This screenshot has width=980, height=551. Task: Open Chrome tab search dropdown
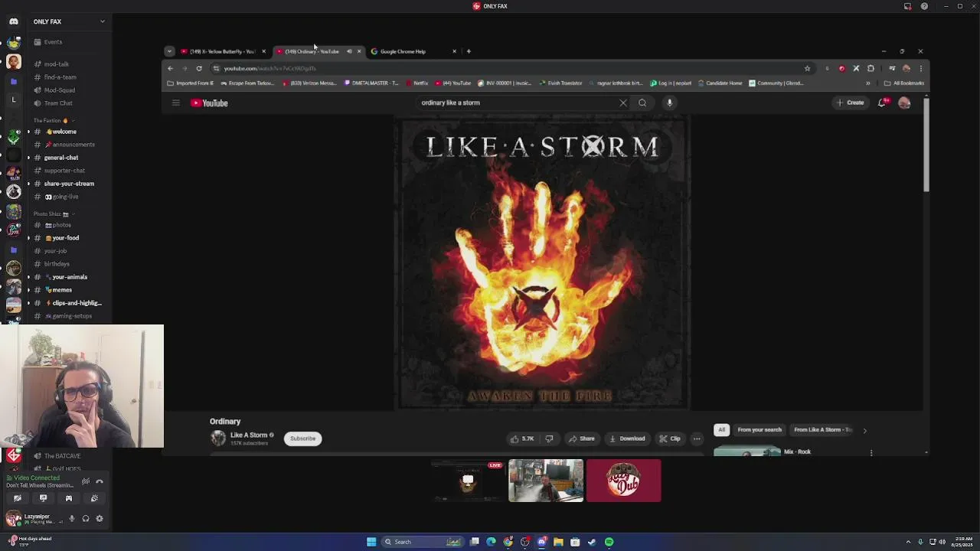169,51
